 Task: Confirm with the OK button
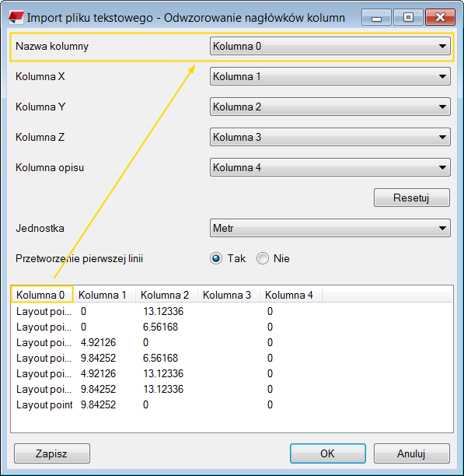(x=327, y=453)
